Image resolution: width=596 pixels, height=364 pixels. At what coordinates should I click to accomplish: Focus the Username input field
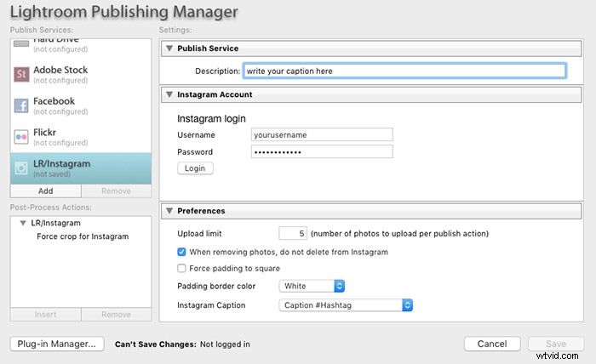(322, 134)
